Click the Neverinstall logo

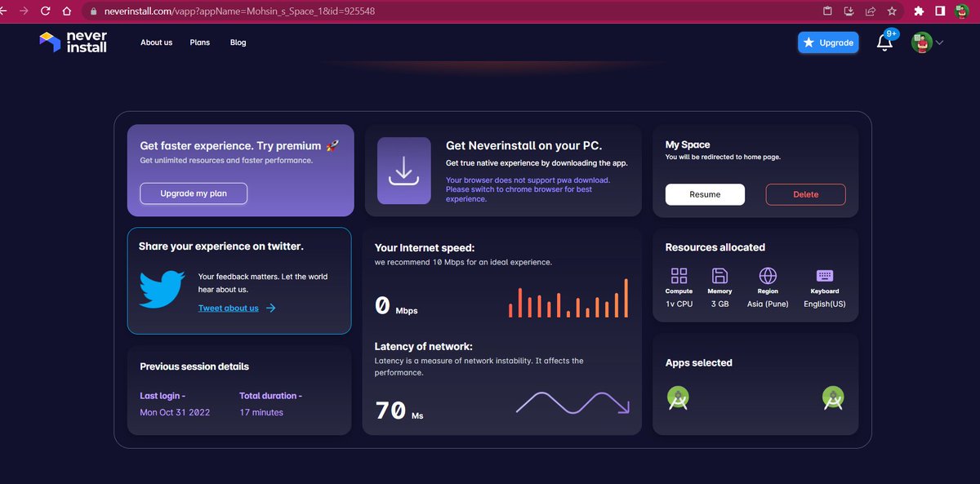click(73, 42)
